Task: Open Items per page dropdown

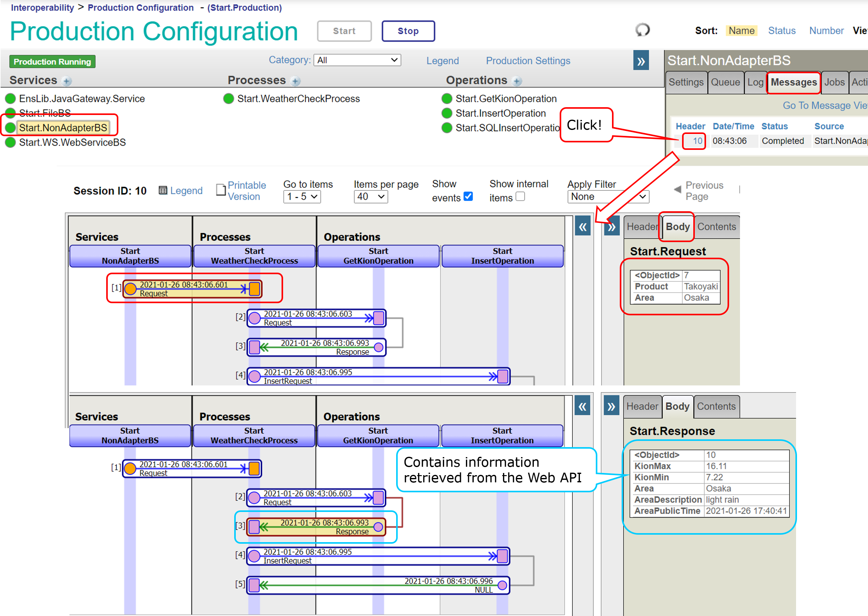Action: pos(371,197)
